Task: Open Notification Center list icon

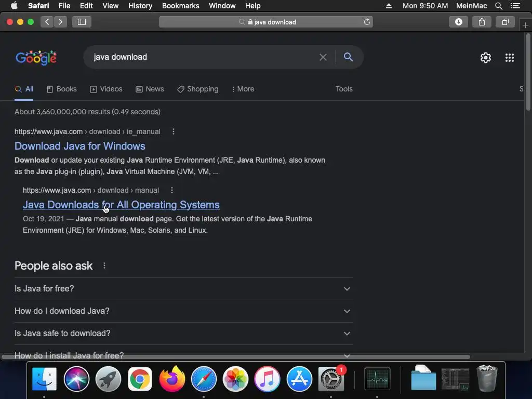Action: (515, 6)
